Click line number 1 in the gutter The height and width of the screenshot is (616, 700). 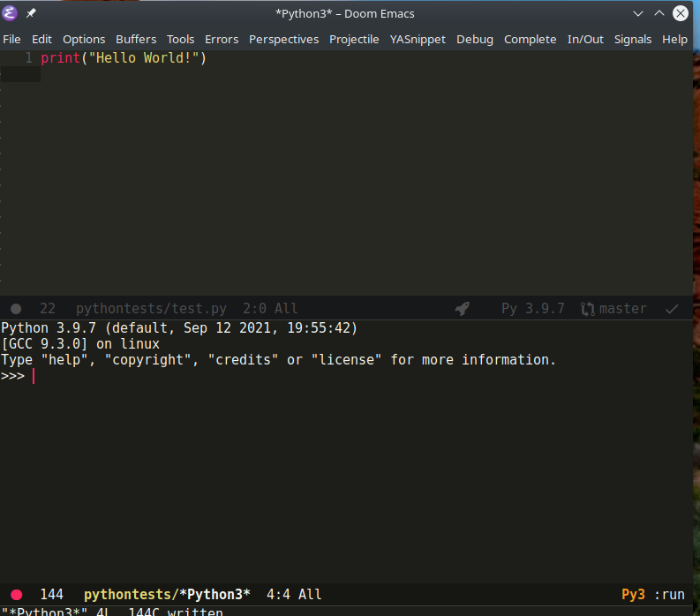[28, 58]
